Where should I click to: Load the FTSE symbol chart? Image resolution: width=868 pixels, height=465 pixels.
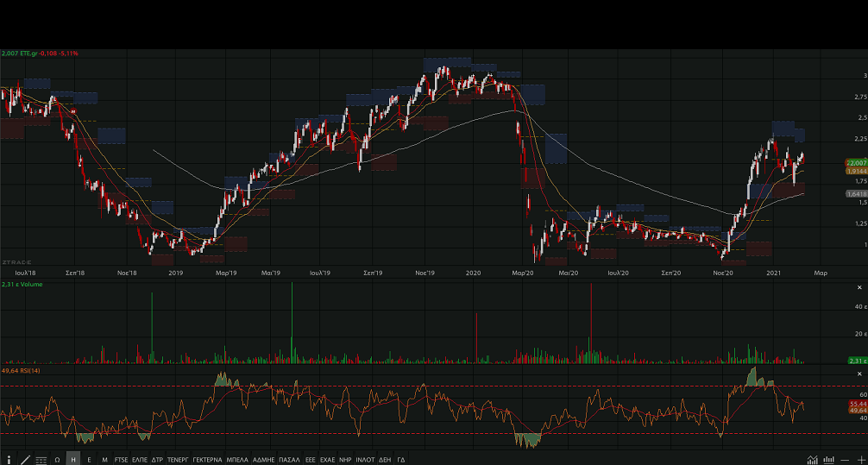pyautogui.click(x=121, y=459)
